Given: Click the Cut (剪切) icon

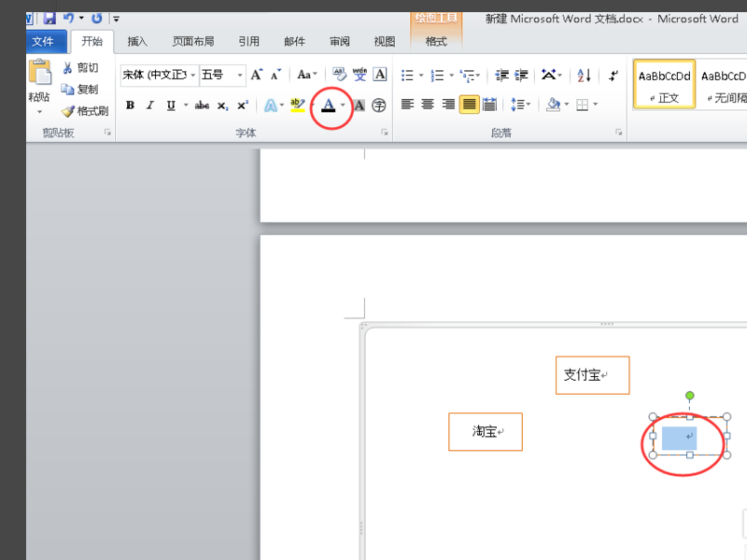Looking at the screenshot, I should tap(80, 68).
